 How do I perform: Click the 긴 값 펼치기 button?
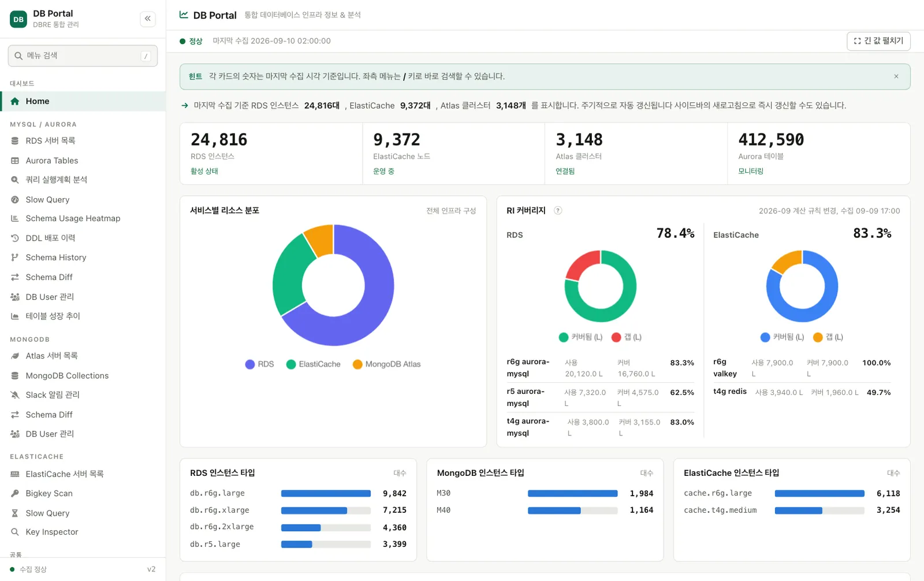point(878,41)
